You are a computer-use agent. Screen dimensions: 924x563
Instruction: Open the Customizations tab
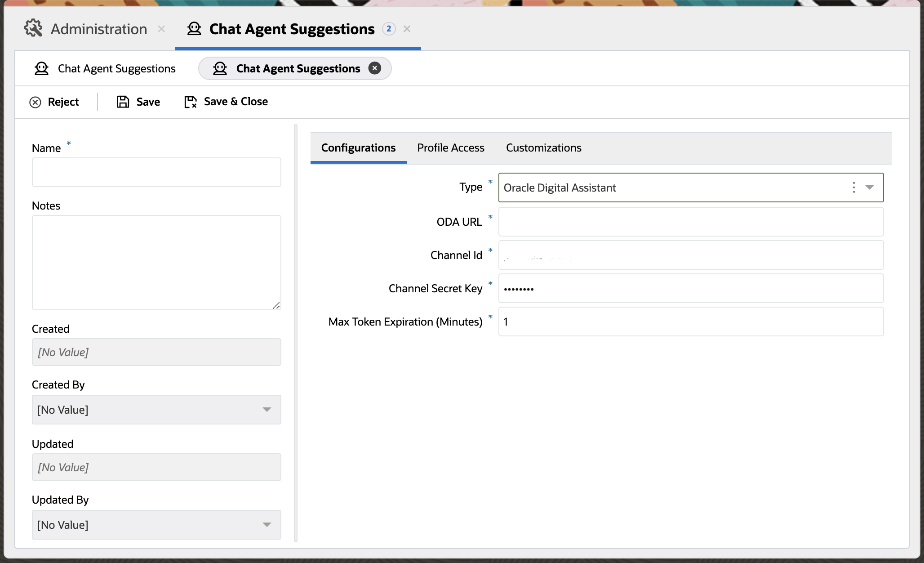click(543, 148)
